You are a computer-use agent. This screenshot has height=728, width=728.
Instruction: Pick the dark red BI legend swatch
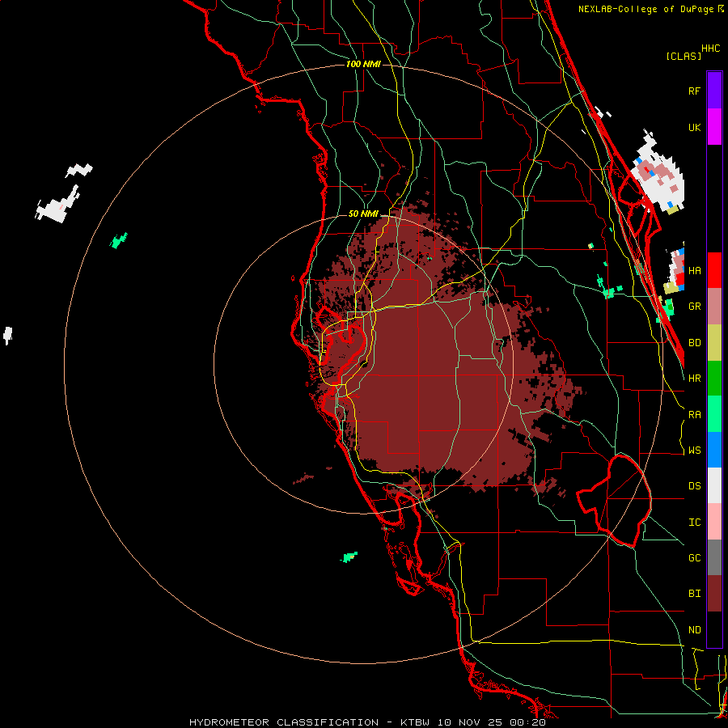714,594
